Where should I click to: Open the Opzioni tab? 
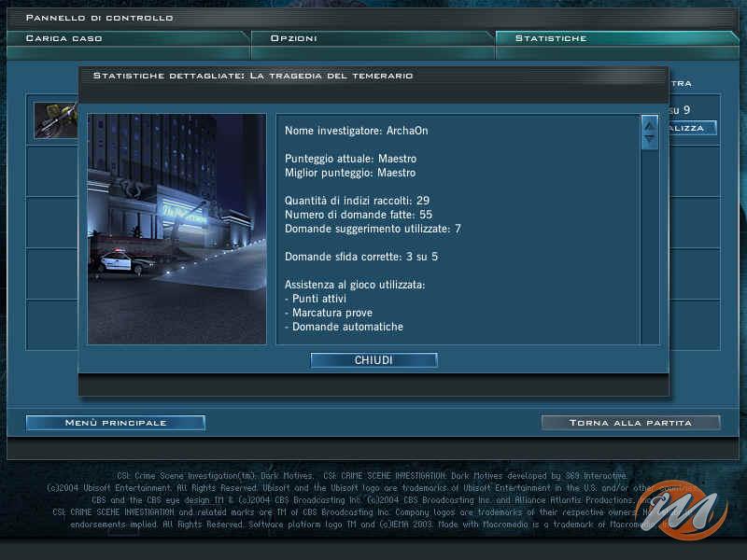point(372,38)
